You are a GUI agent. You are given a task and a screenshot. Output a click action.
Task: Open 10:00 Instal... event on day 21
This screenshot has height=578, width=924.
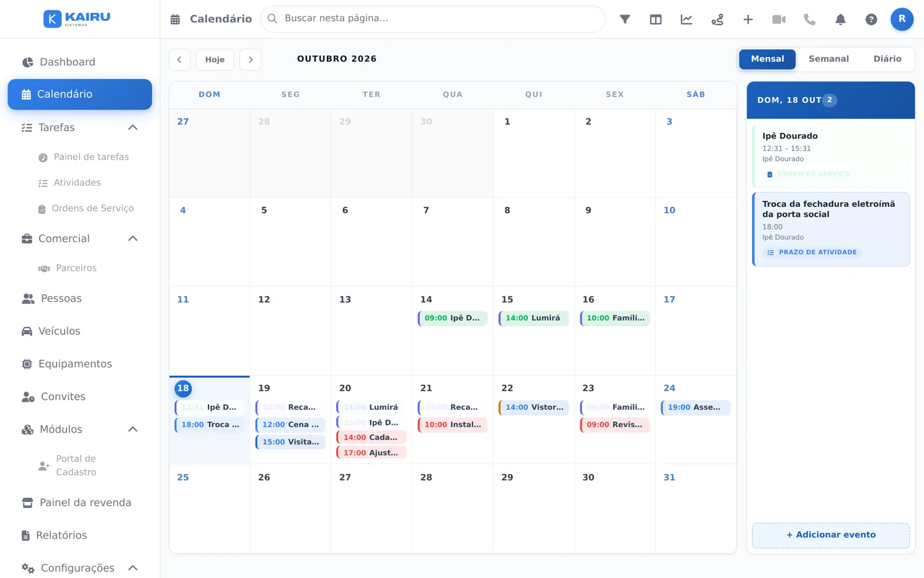coord(453,425)
